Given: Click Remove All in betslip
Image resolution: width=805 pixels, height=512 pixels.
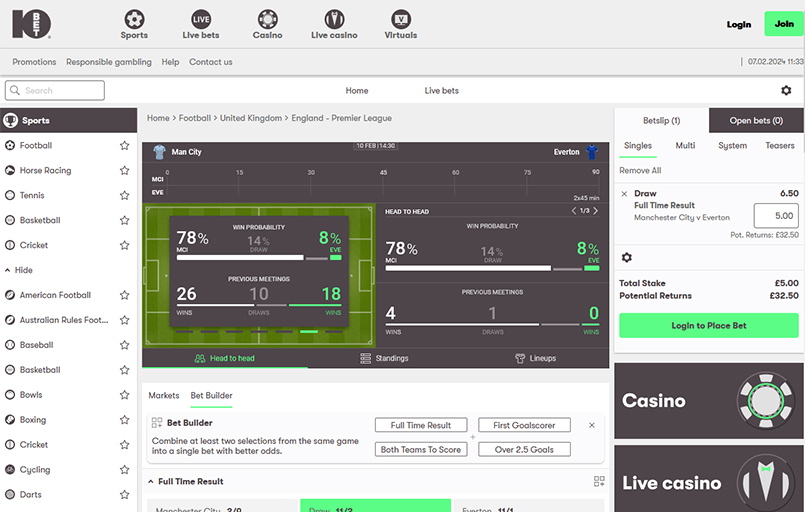Looking at the screenshot, I should click(640, 170).
